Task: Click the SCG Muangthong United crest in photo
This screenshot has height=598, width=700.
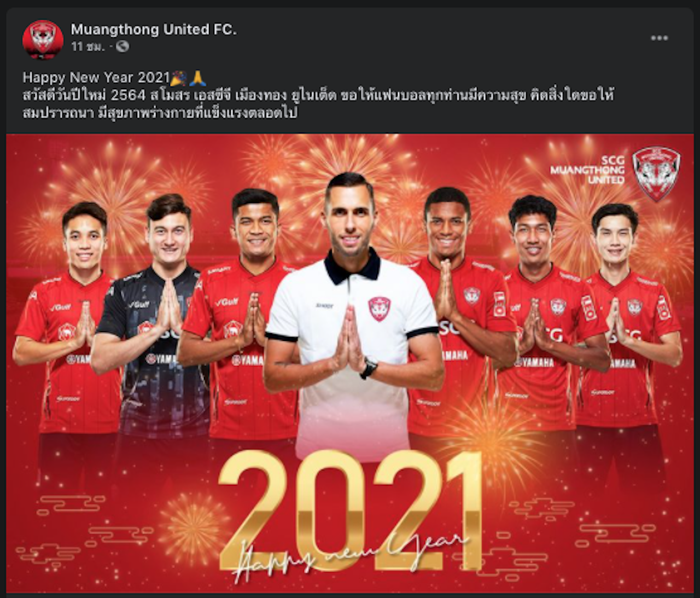Action: 656,174
